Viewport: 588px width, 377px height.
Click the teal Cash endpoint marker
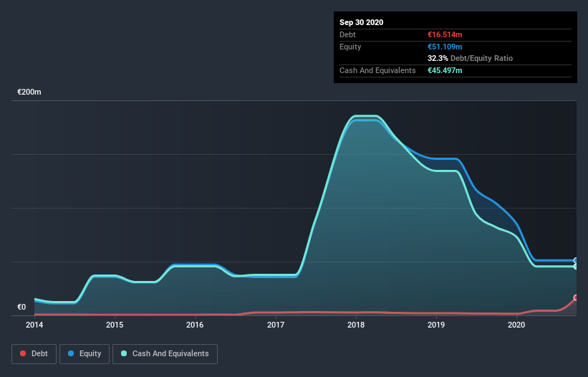point(576,267)
